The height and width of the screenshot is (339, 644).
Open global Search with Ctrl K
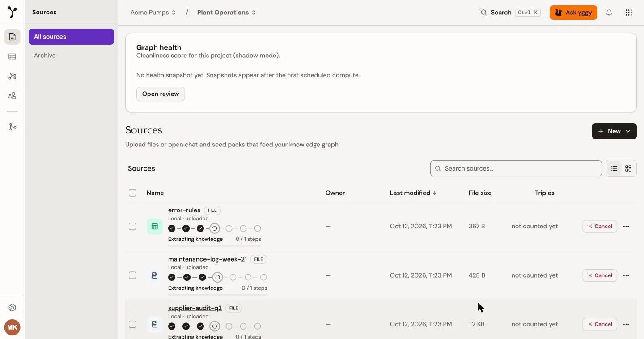[x=510, y=13]
